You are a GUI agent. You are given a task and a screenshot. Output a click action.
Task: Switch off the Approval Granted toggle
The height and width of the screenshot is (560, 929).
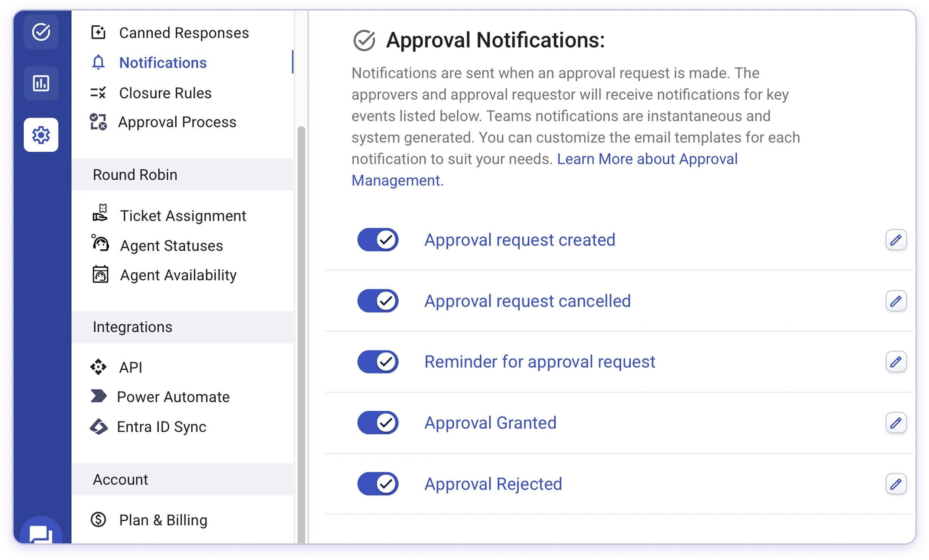tap(378, 423)
